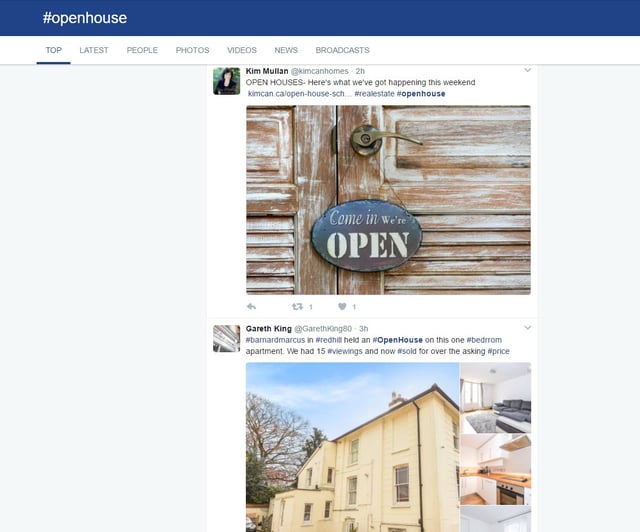Click Kim Mullan's profile avatar
Viewport: 640px width, 532px height.
(x=227, y=81)
